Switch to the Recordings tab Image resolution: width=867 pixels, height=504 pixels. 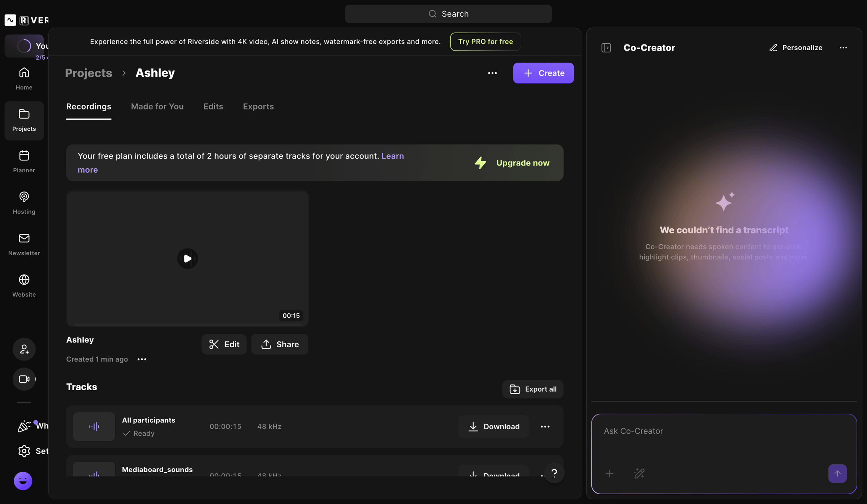[89, 107]
